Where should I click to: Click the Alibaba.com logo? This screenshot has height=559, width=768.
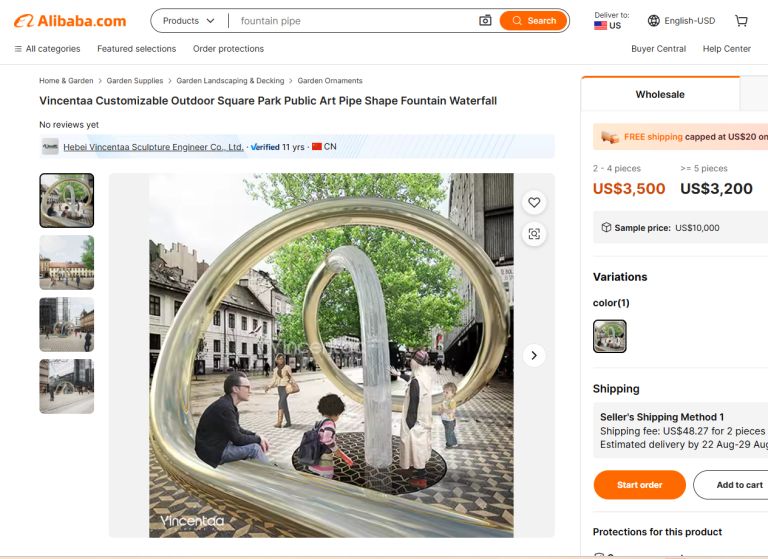click(70, 21)
